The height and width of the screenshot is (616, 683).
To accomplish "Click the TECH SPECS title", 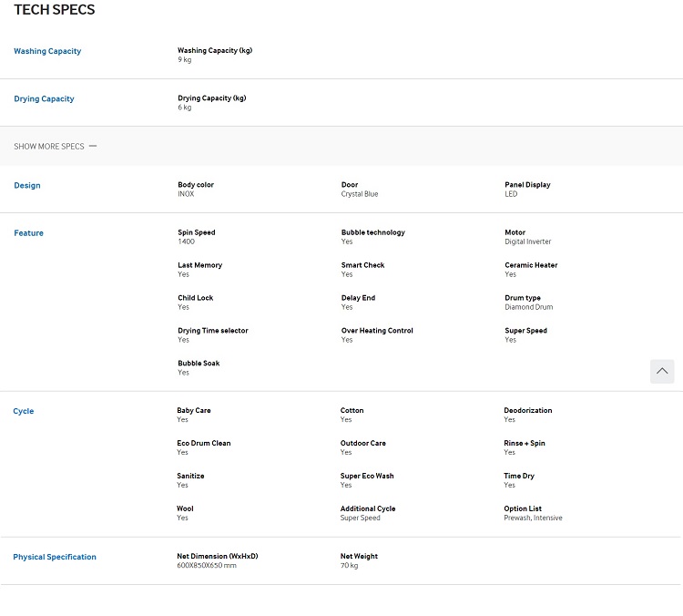I will 55,10.
